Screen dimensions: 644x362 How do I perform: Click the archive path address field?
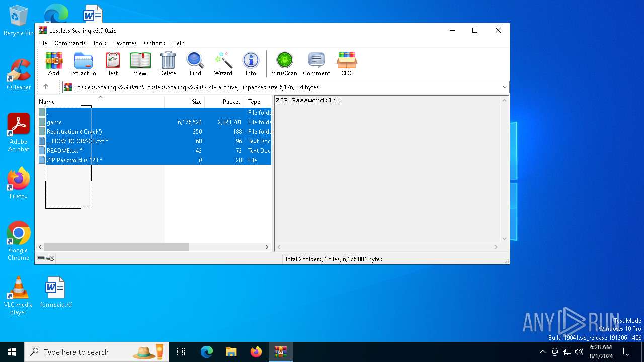coord(285,87)
